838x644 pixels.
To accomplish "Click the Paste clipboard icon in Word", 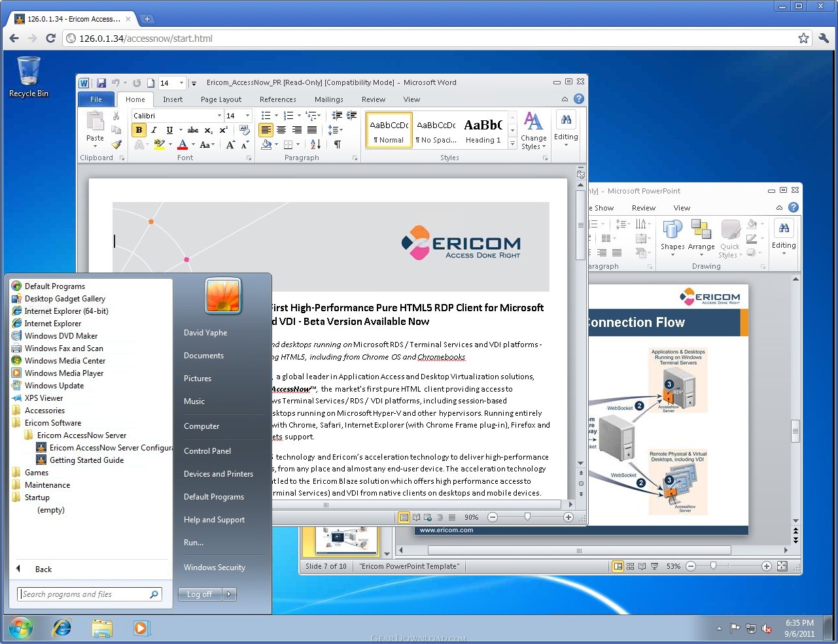I will click(x=95, y=122).
